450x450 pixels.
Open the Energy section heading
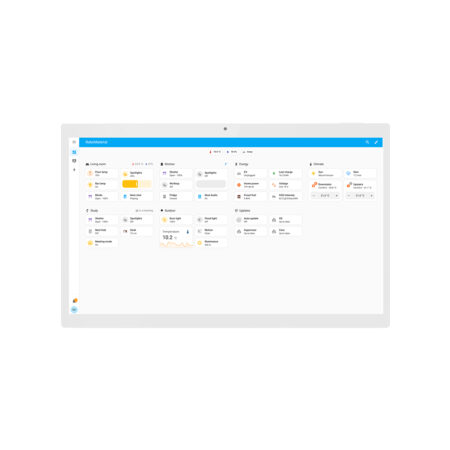click(x=242, y=164)
